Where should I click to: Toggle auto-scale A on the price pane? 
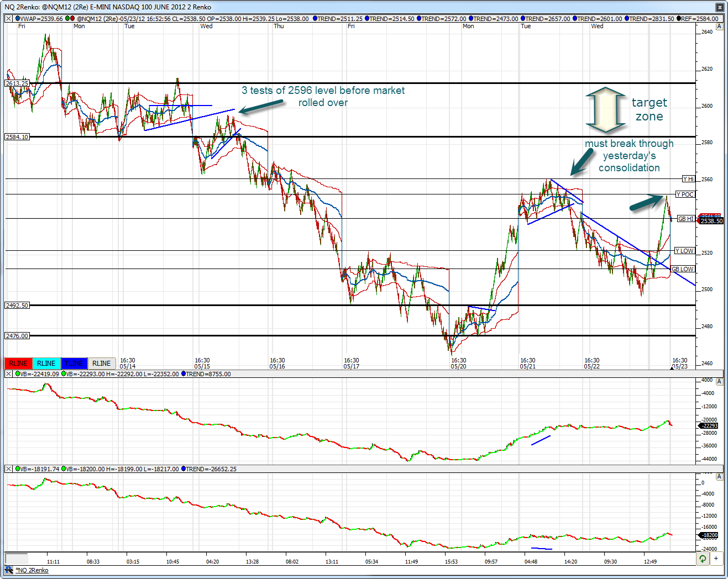[719, 26]
